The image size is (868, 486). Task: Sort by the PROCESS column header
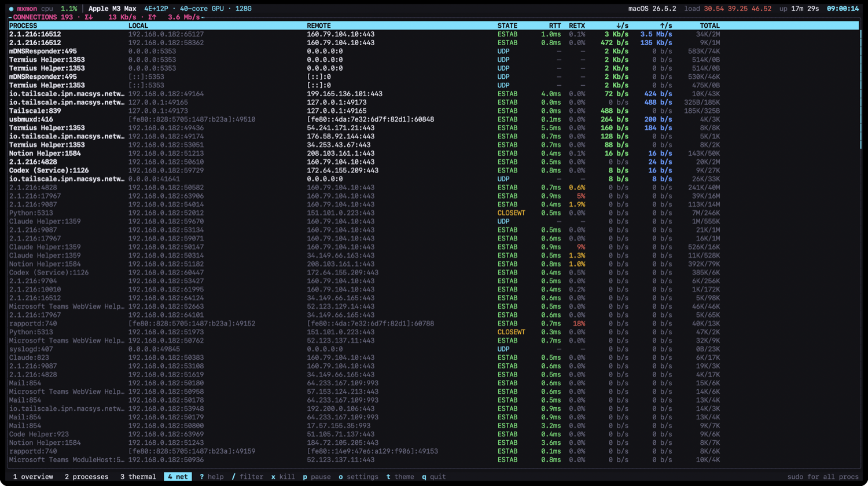(23, 25)
